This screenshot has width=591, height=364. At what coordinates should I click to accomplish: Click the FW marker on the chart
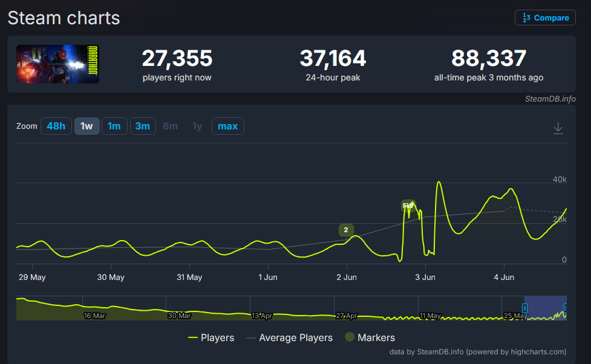408,206
